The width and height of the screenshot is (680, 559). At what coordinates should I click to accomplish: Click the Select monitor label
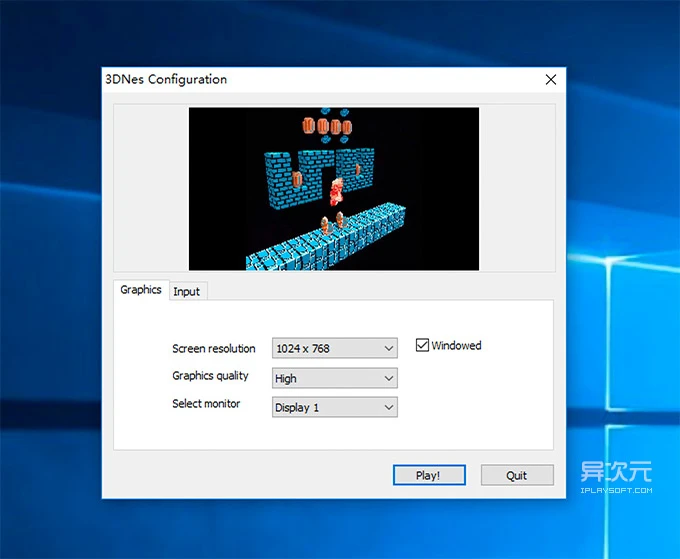pyautogui.click(x=206, y=404)
